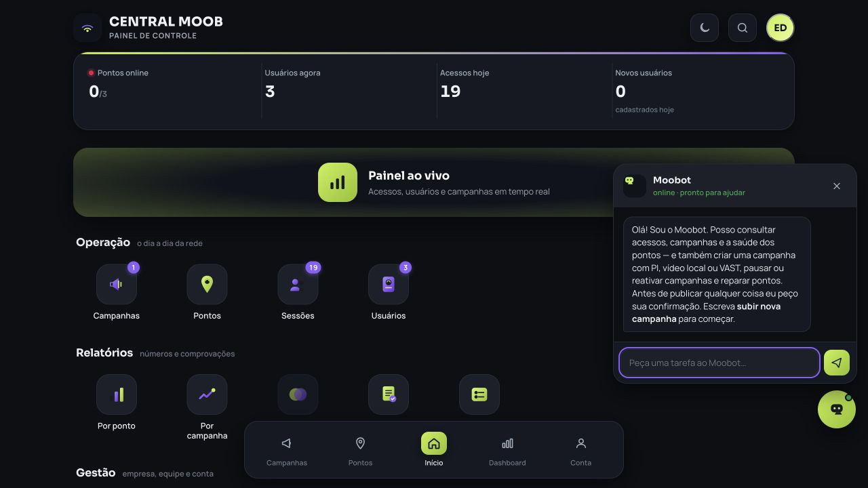The height and width of the screenshot is (488, 868).
Task: Open search with the magnifier icon
Action: (743, 28)
